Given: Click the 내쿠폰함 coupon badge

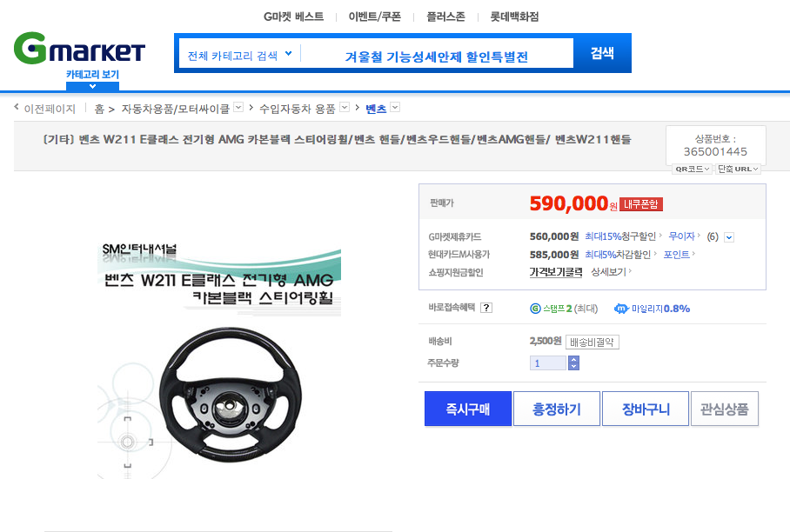Looking at the screenshot, I should tap(641, 203).
